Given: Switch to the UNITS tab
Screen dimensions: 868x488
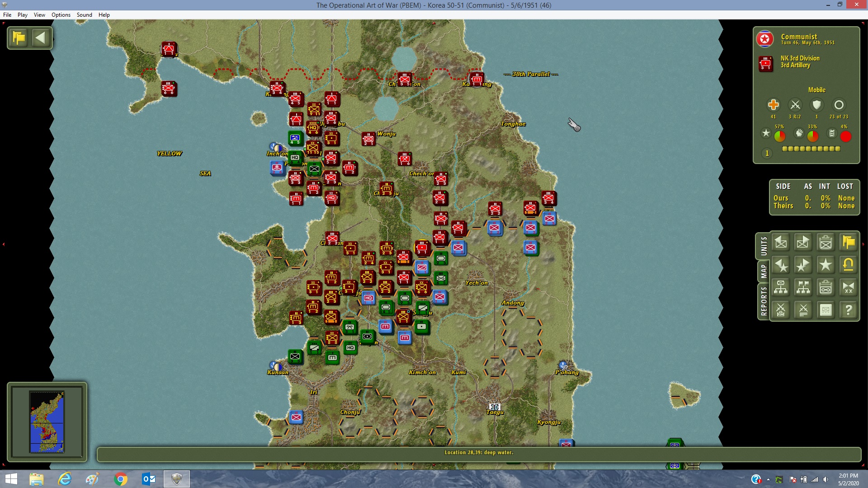Looking at the screenshot, I should coord(764,247).
